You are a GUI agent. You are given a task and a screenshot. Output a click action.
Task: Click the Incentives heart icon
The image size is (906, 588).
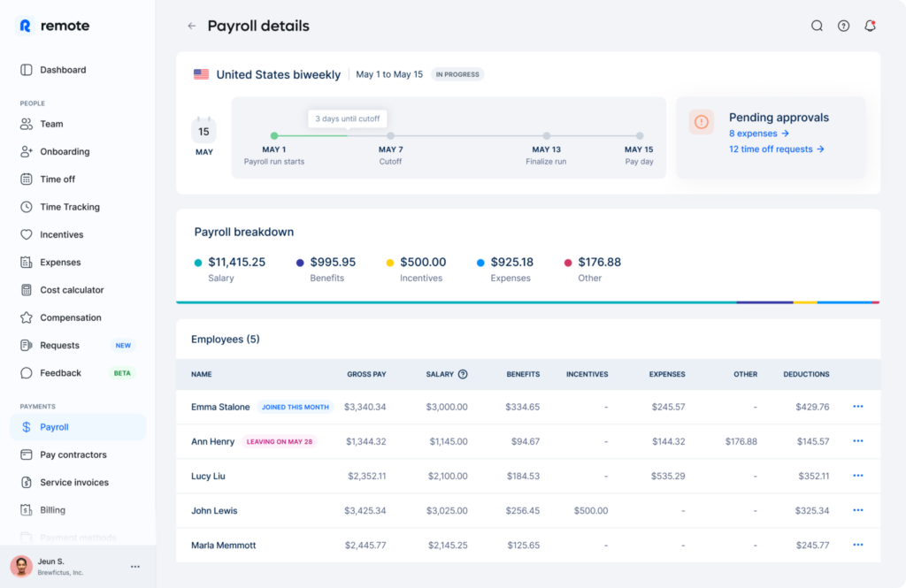[27, 234]
